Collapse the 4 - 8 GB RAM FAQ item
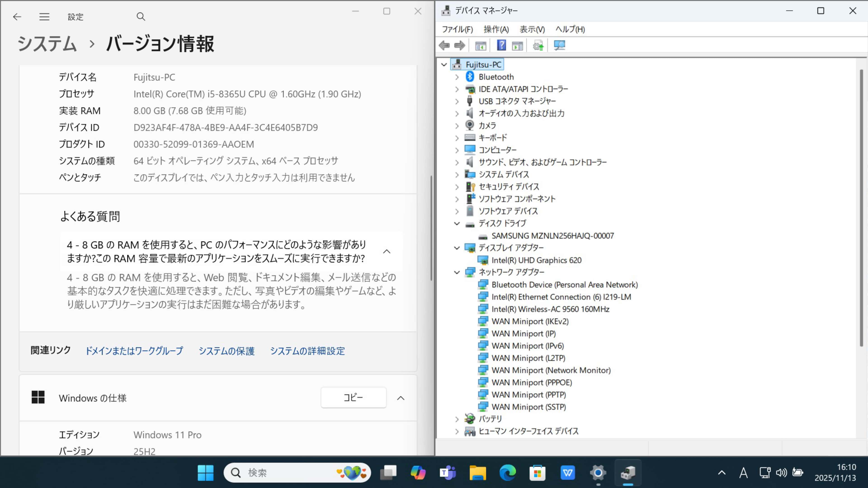Screen dimensions: 868x488 coord(387,251)
